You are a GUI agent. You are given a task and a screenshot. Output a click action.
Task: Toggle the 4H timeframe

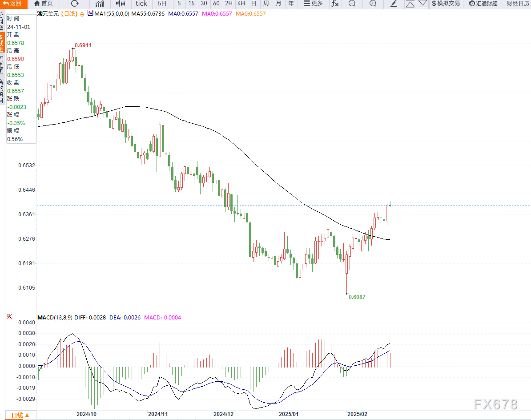tap(241, 4)
